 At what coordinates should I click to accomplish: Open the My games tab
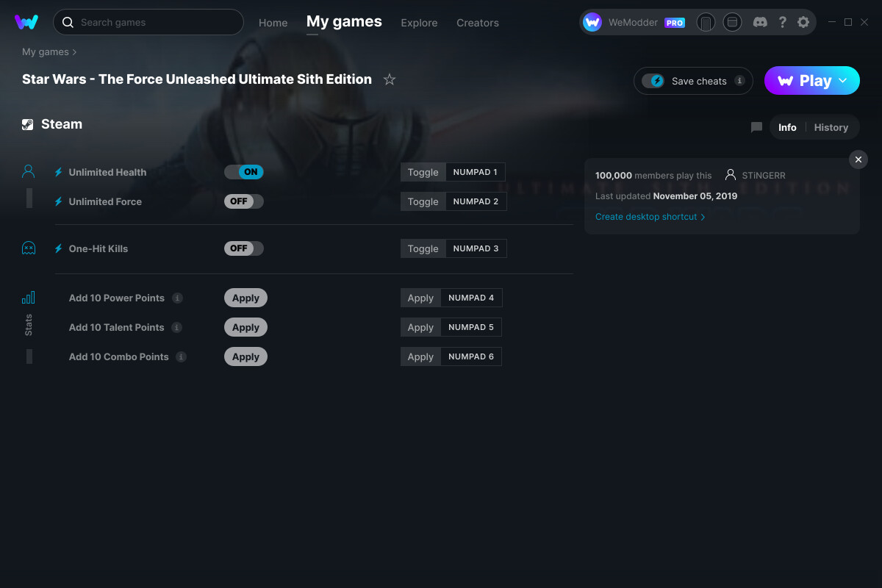(x=344, y=21)
